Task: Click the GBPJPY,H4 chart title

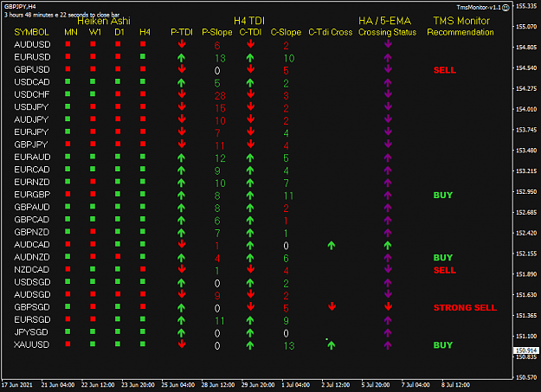Action: [x=20, y=7]
